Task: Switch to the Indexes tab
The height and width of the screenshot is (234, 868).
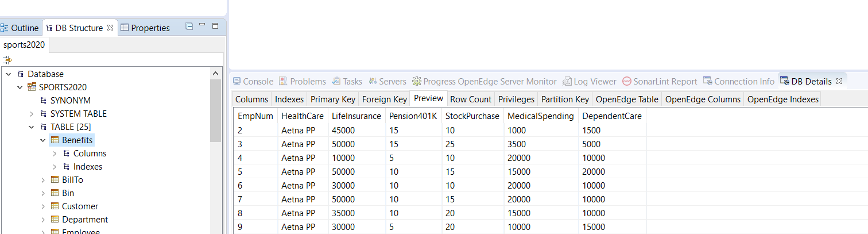Action: point(289,99)
